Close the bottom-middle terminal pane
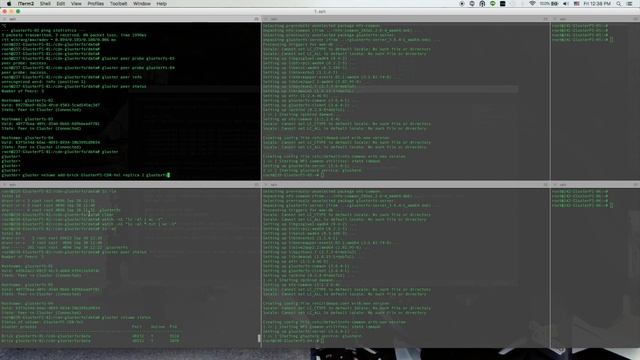Viewport: 640px width, 360px height. tap(266, 185)
